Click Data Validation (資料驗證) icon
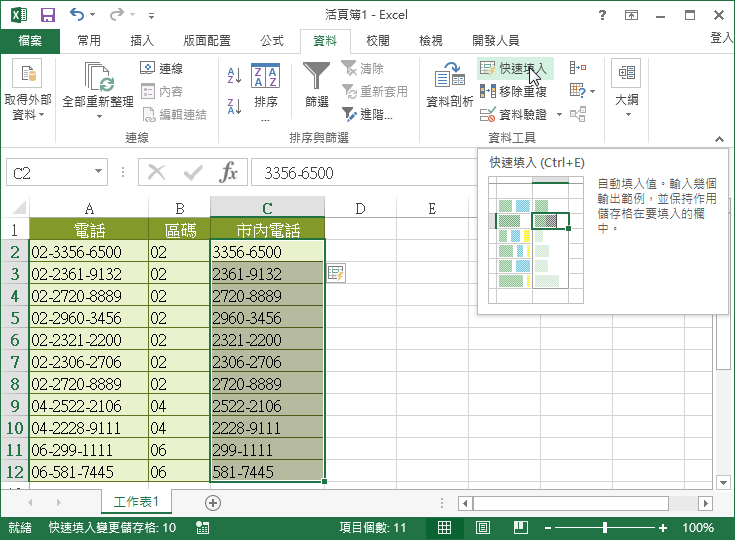Image resolution: width=735 pixels, height=540 pixels. tap(488, 114)
